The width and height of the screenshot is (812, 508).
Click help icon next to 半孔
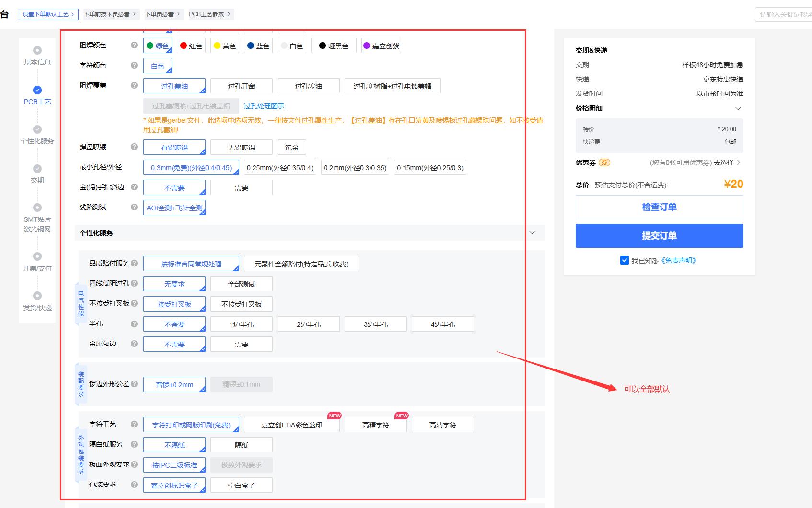pyautogui.click(x=134, y=323)
